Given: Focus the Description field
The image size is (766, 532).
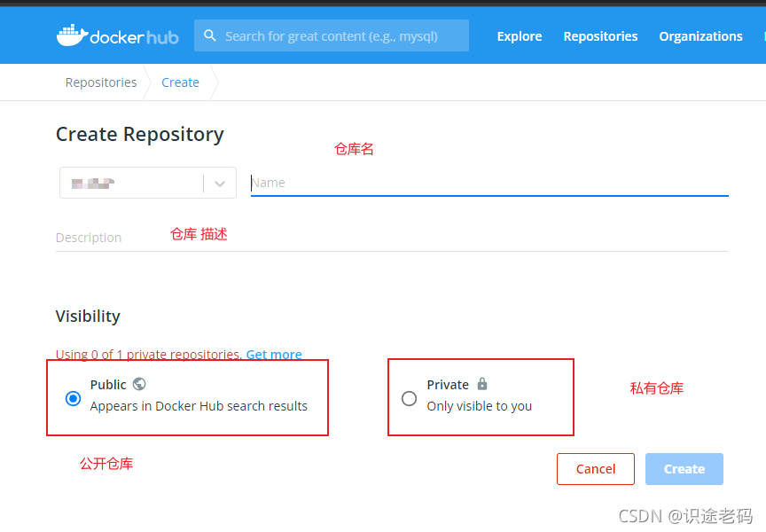Looking at the screenshot, I should coord(392,238).
